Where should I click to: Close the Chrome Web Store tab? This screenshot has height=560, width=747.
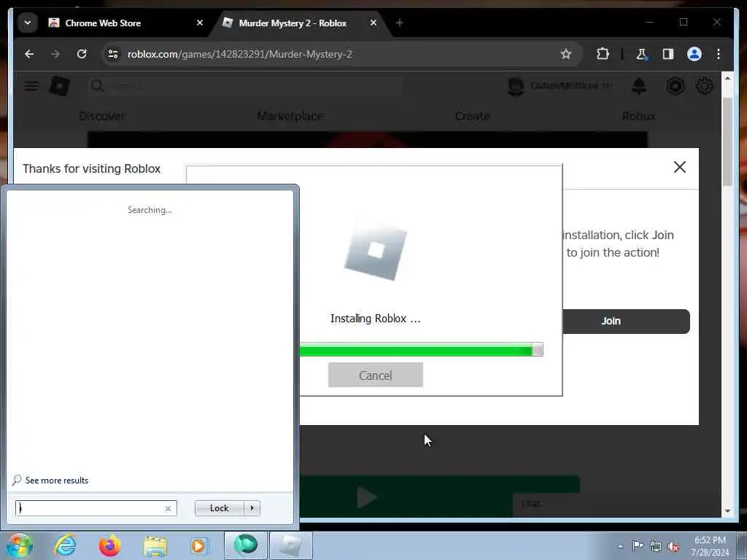point(200,23)
